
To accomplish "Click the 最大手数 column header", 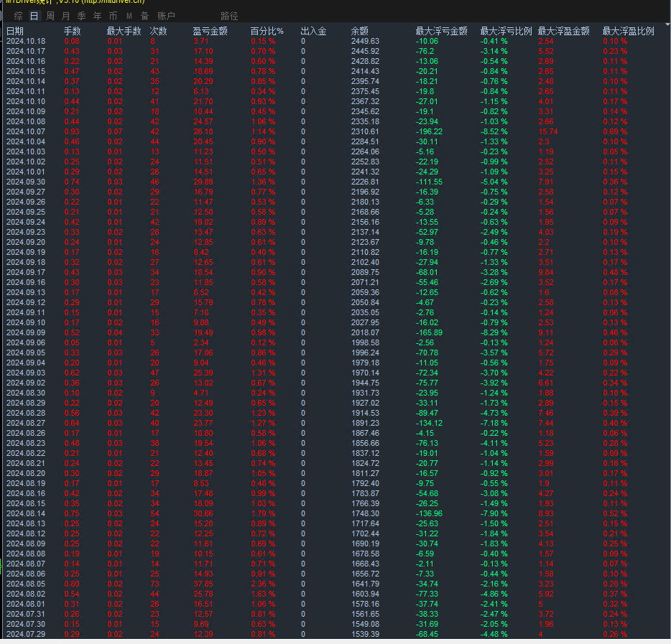I will pyautogui.click(x=124, y=31).
